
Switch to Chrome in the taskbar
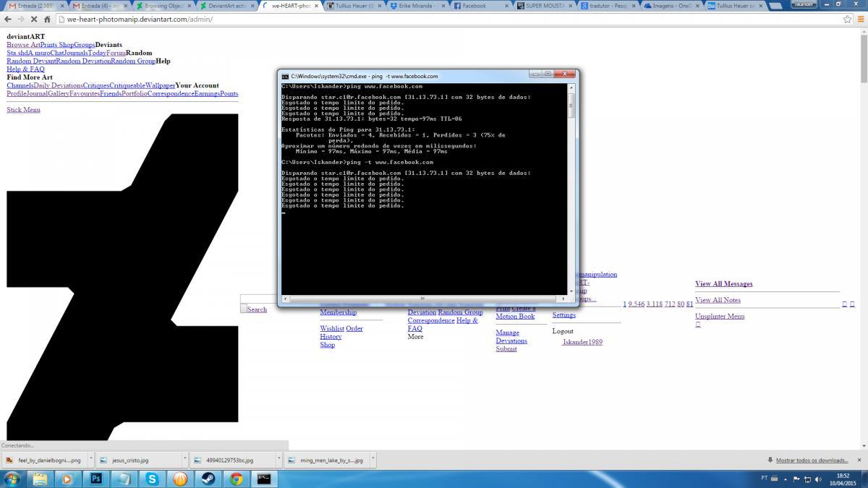coord(236,479)
